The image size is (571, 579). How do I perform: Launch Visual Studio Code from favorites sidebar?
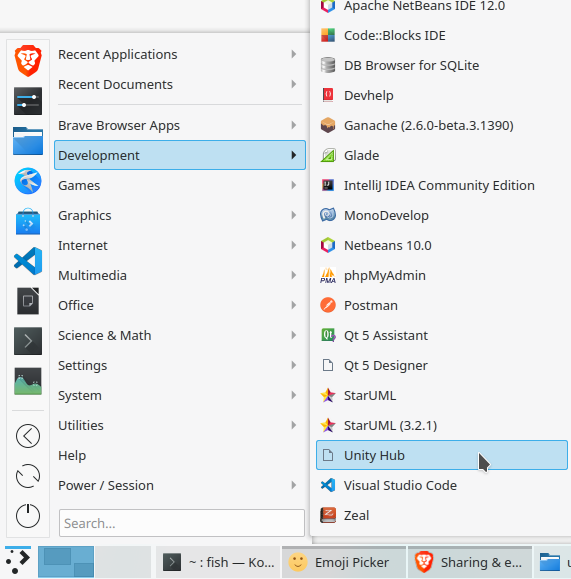pyautogui.click(x=28, y=261)
